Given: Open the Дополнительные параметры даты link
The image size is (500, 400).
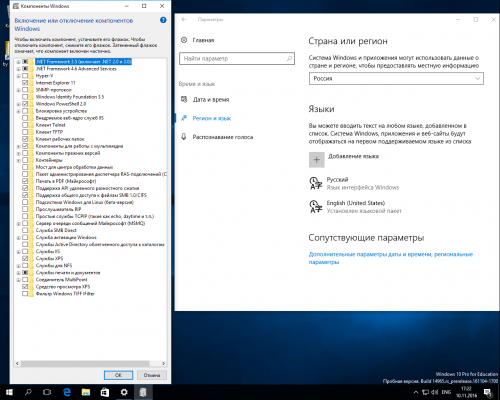Looking at the screenshot, I should coord(391,258).
